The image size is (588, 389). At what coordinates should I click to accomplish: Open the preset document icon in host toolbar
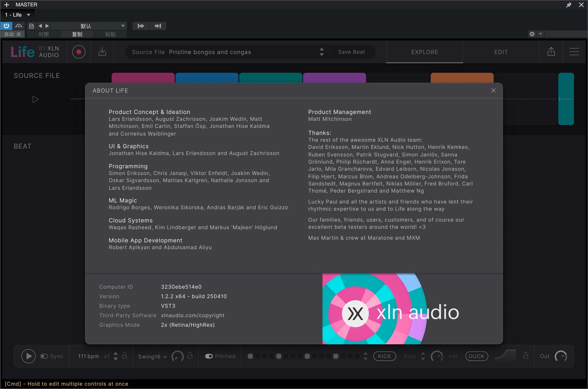point(31,26)
